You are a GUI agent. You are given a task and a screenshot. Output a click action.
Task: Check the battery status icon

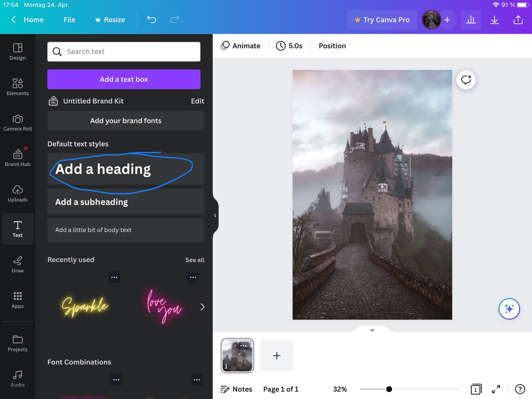point(523,5)
